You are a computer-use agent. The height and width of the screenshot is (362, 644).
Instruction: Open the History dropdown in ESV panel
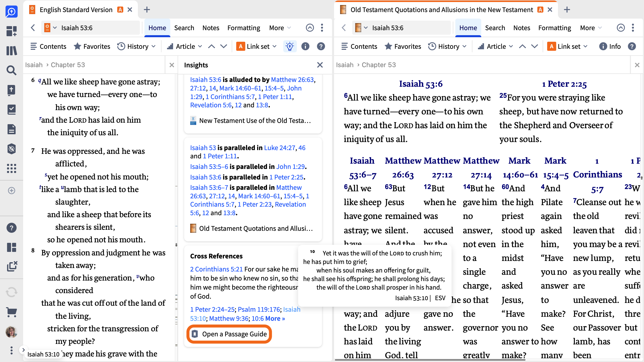137,46
